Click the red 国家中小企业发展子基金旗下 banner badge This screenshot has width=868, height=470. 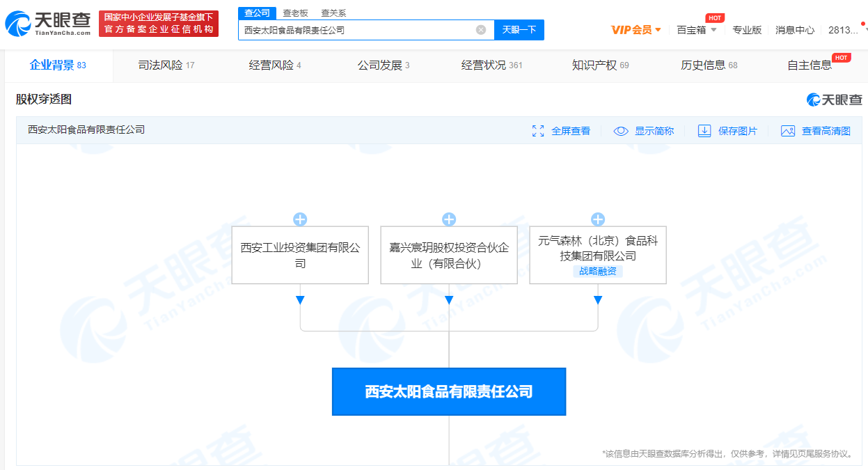[x=159, y=22]
